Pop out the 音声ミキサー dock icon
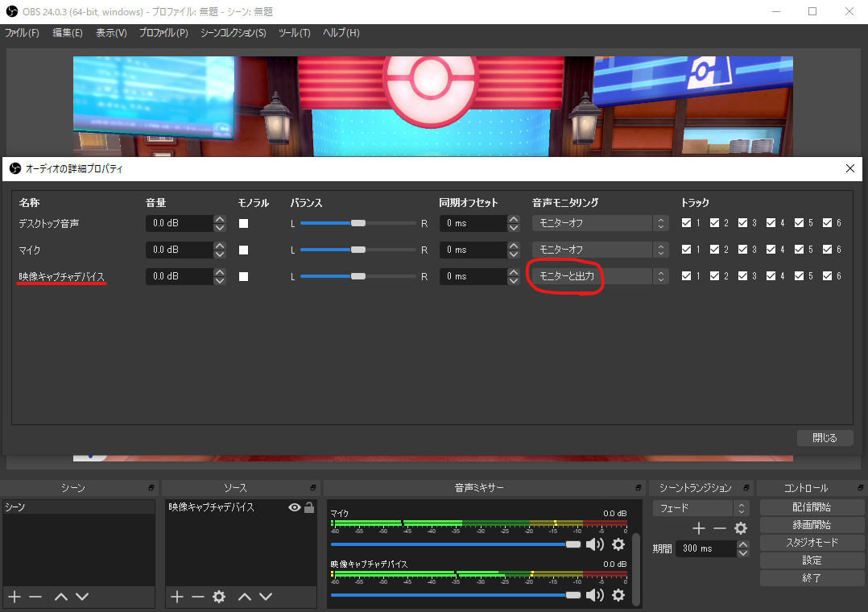Image resolution: width=868 pixels, height=612 pixels. [x=638, y=488]
